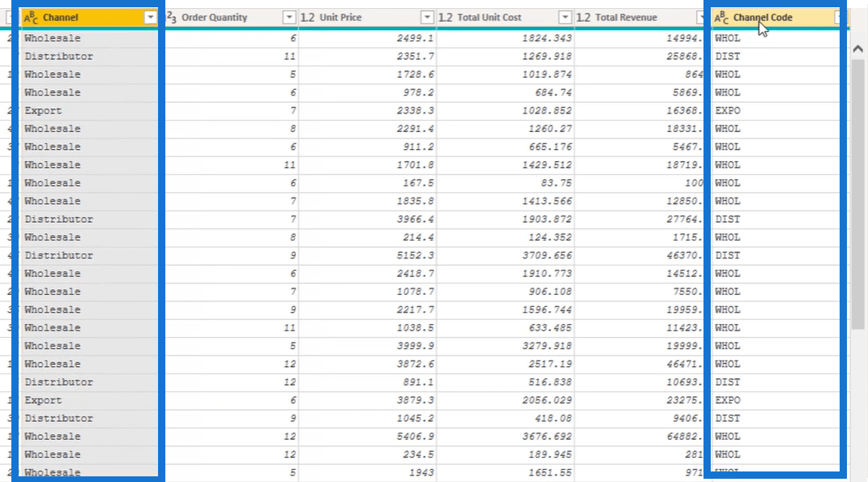Open the Channel column filter dropdown

[x=150, y=18]
